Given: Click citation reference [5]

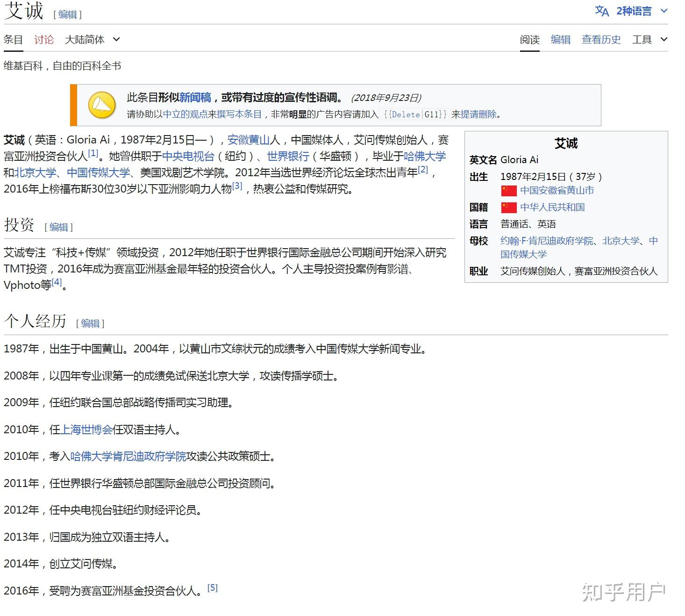Looking at the screenshot, I should click(x=213, y=588).
